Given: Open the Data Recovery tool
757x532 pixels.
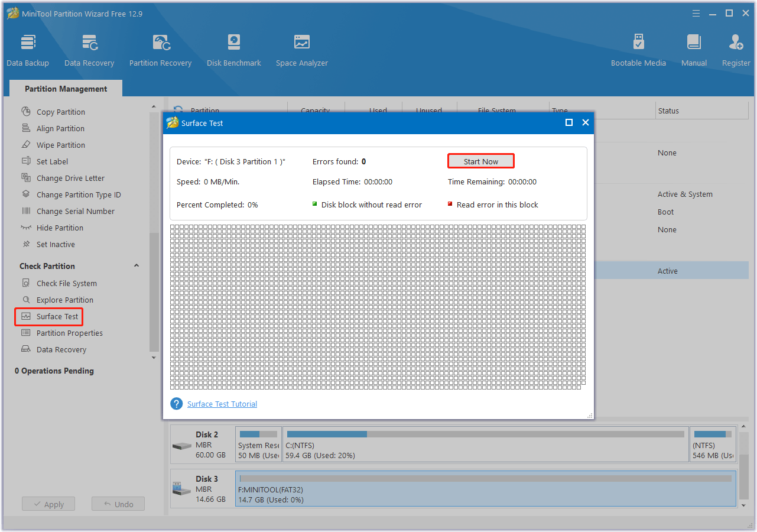Looking at the screenshot, I should pyautogui.click(x=89, y=50).
